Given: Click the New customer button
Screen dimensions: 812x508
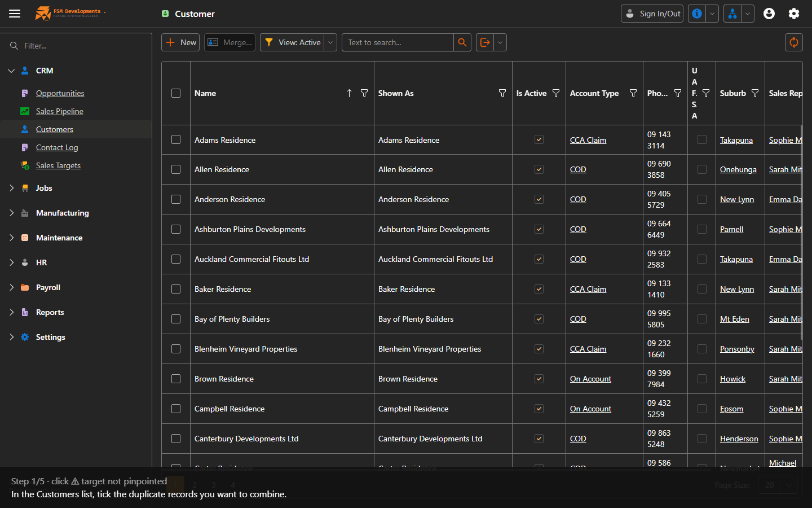Looking at the screenshot, I should point(180,42).
